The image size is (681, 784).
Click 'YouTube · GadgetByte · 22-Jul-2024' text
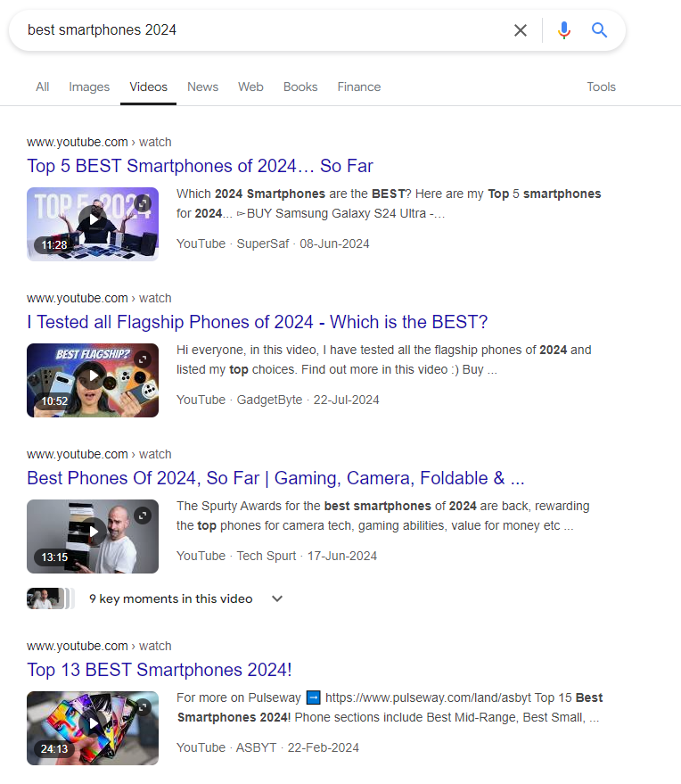pyautogui.click(x=278, y=400)
